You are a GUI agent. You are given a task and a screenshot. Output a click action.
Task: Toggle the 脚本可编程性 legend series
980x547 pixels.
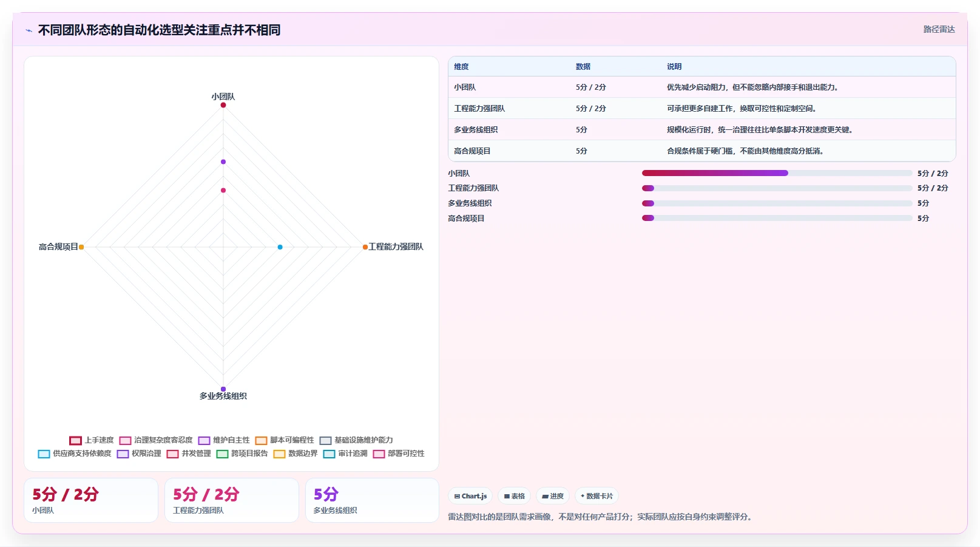[x=285, y=440]
